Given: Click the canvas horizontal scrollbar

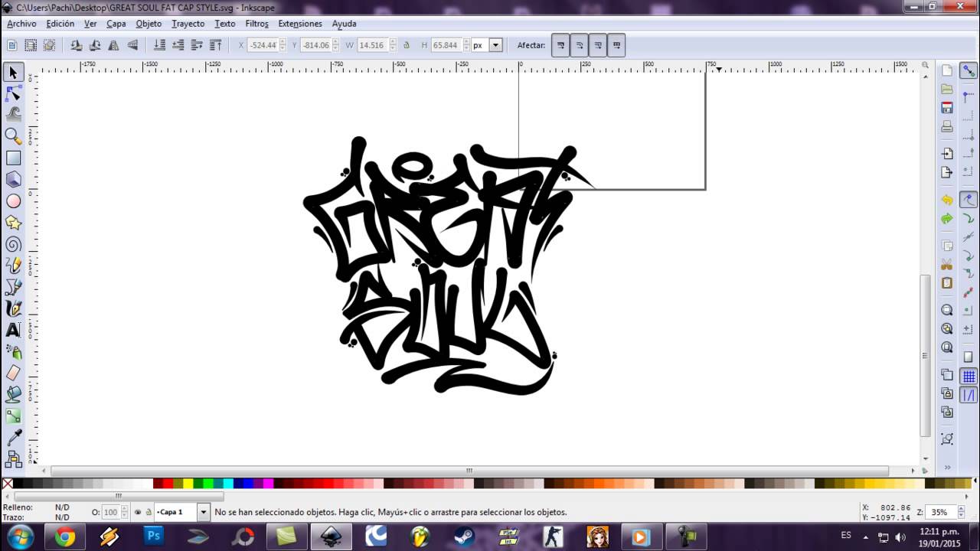Looking at the screenshot, I should point(469,471).
